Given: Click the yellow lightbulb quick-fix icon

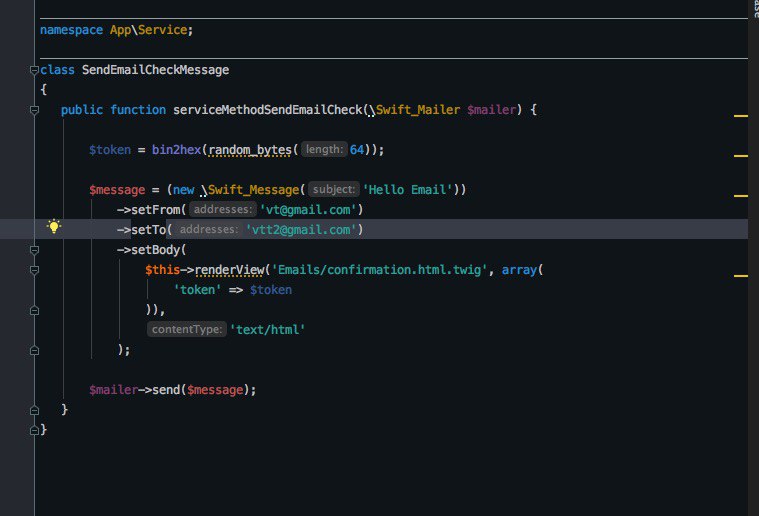Looking at the screenshot, I should pyautogui.click(x=54, y=227).
